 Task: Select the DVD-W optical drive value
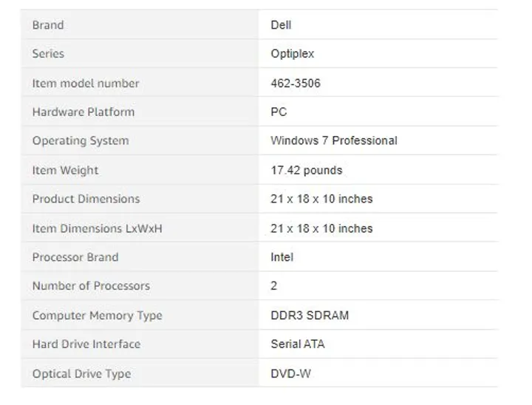(291, 374)
